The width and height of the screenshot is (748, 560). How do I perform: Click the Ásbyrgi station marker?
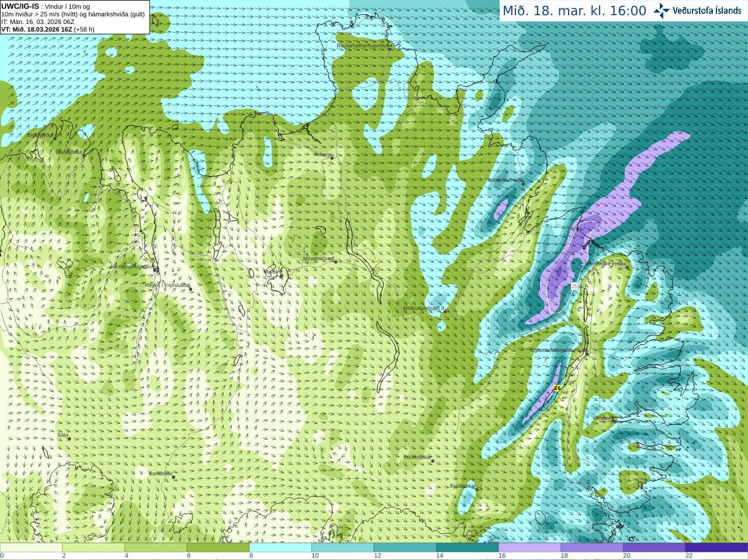332,157
